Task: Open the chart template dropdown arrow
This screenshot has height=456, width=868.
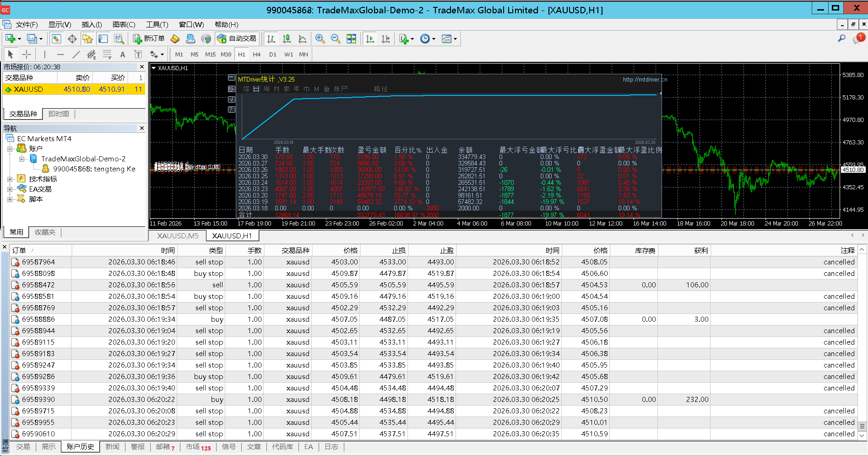Action: (x=455, y=39)
